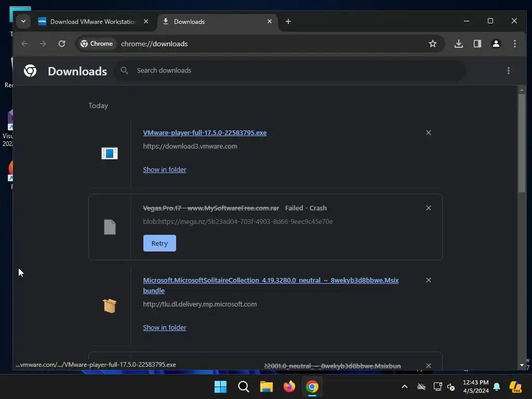Open the Copilot preview icon

pyautogui.click(x=515, y=387)
